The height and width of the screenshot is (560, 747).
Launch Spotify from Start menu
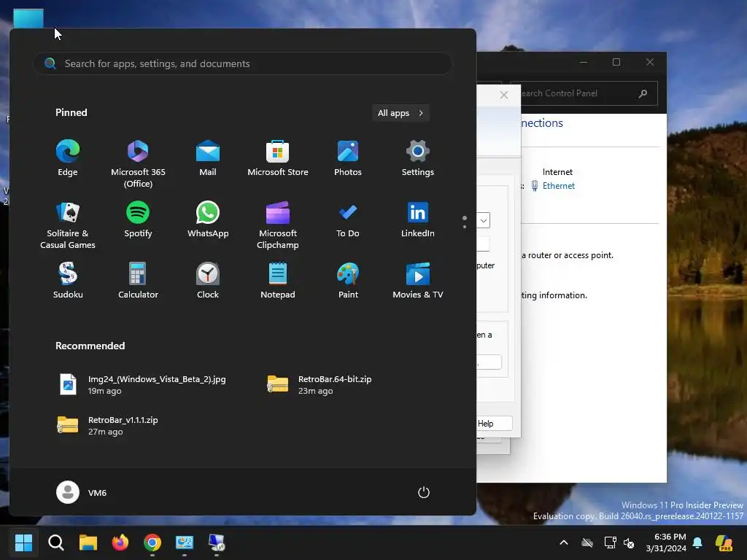138,220
